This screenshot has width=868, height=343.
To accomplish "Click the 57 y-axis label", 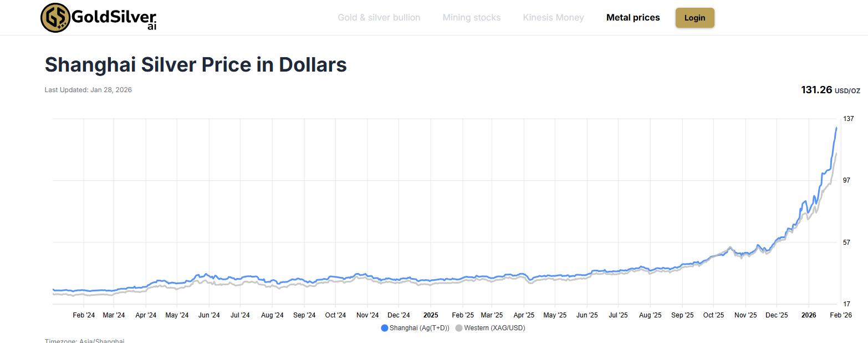I will (846, 243).
